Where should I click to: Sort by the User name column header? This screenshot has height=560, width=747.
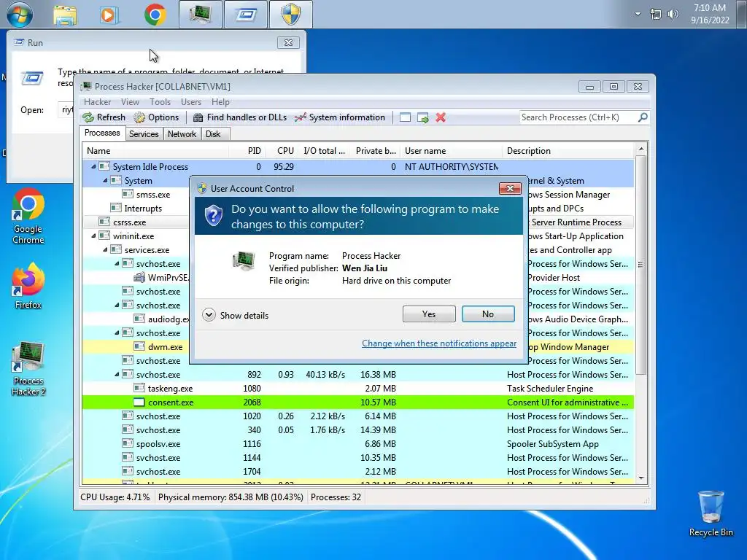pyautogui.click(x=451, y=150)
